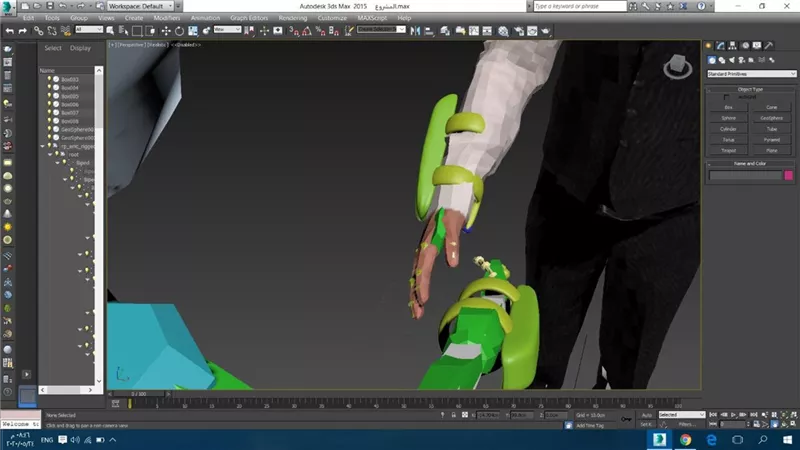800x450 pixels.
Task: Click the Box primitive button
Action: tap(729, 107)
